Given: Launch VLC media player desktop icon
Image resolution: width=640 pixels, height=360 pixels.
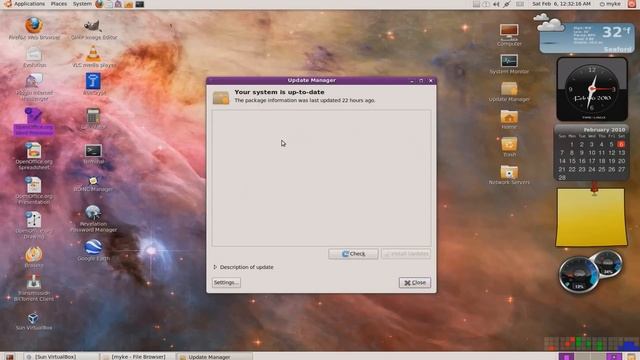Looking at the screenshot, I should [93, 54].
